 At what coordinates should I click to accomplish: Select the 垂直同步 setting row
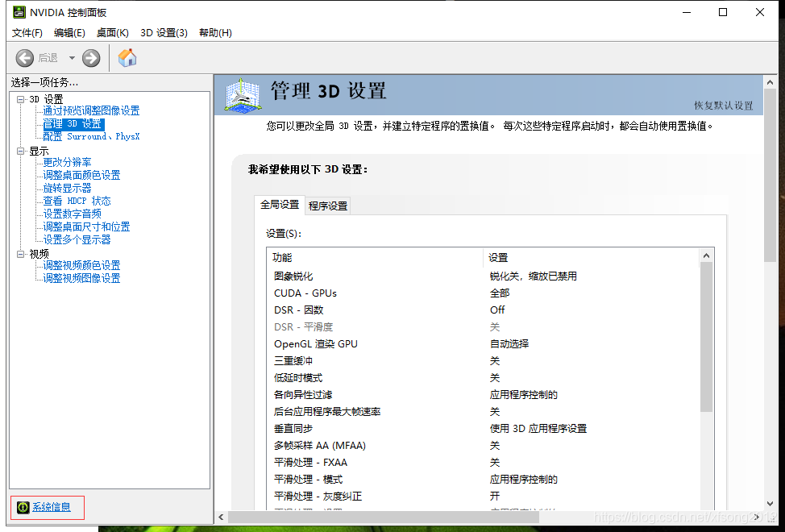pos(483,428)
